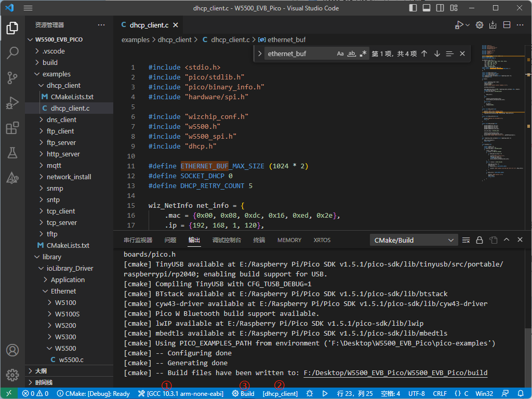Open output log in editor
The width and height of the screenshot is (532, 399).
[x=493, y=240]
